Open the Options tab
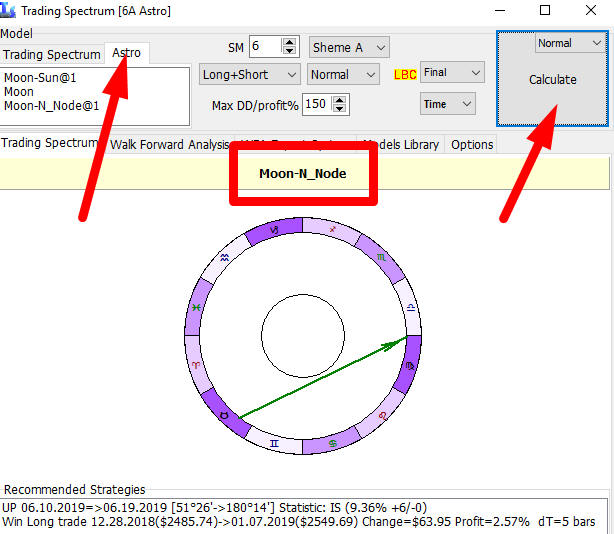The image size is (614, 534). (471, 144)
